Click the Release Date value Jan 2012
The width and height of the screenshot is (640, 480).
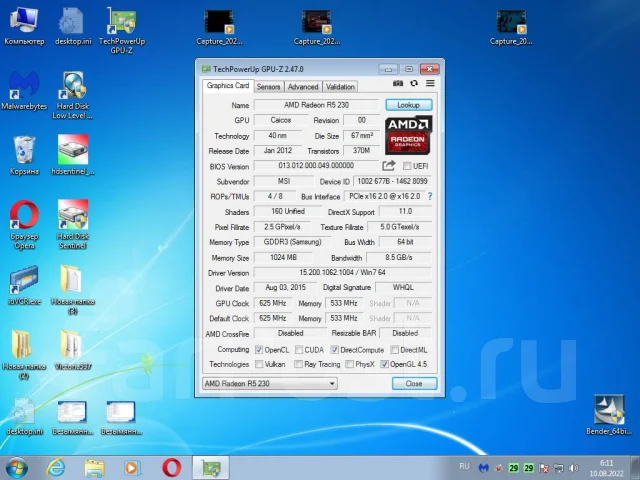point(278,151)
